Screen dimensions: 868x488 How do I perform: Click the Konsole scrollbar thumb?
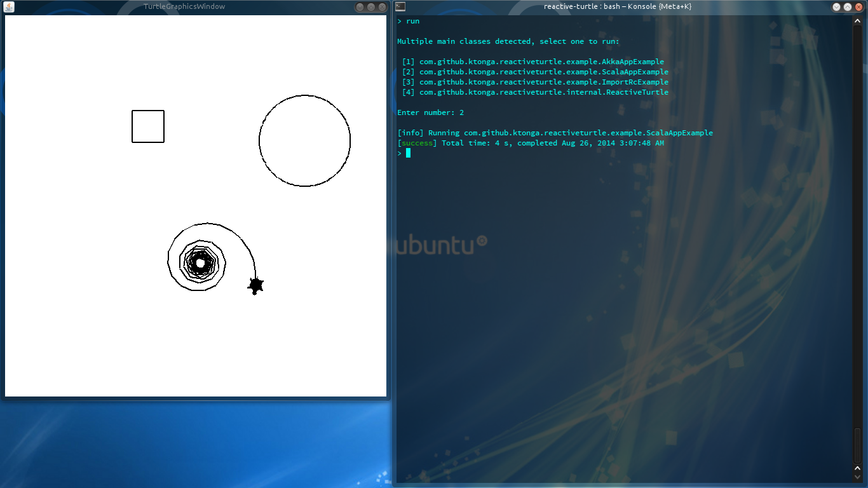tap(857, 446)
